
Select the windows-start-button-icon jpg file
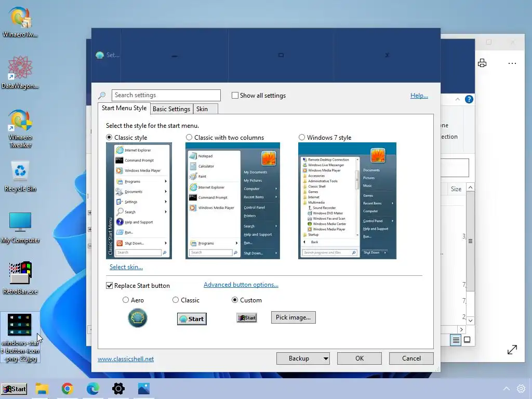(x=20, y=337)
